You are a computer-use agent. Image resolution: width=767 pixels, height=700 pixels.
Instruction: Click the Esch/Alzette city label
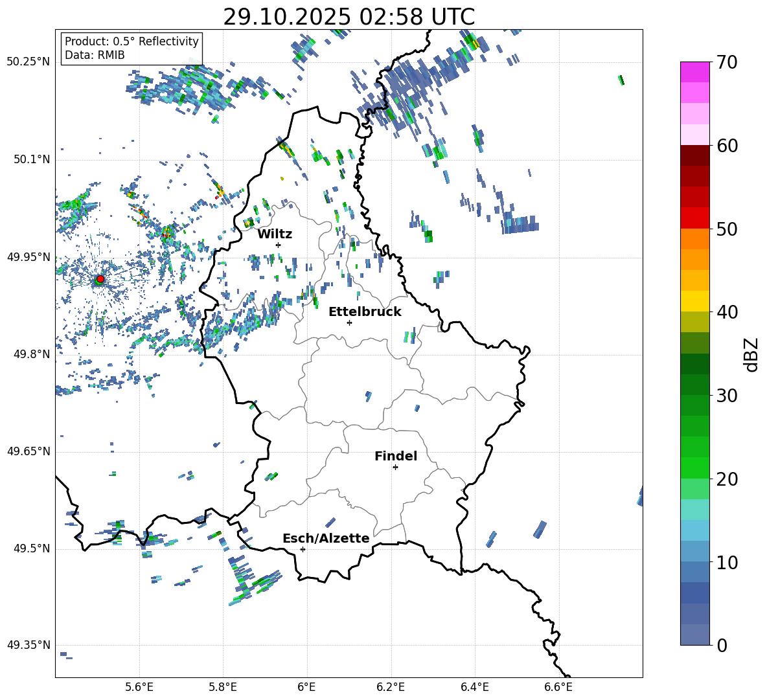(326, 538)
